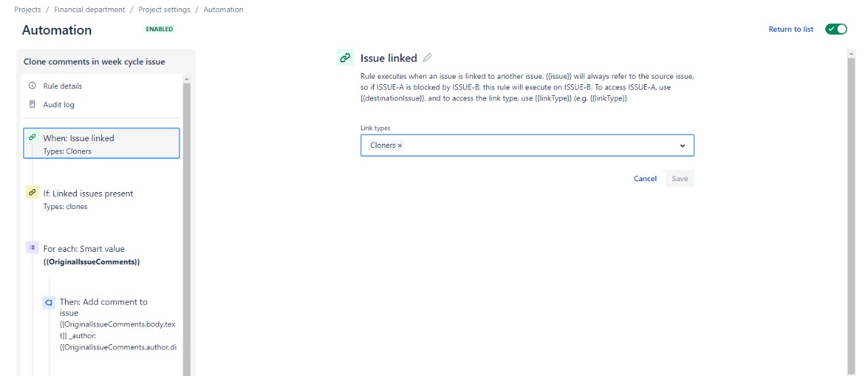The width and height of the screenshot is (868, 376).
Task: Click the pencil icon next to Issue linked
Action: point(427,58)
